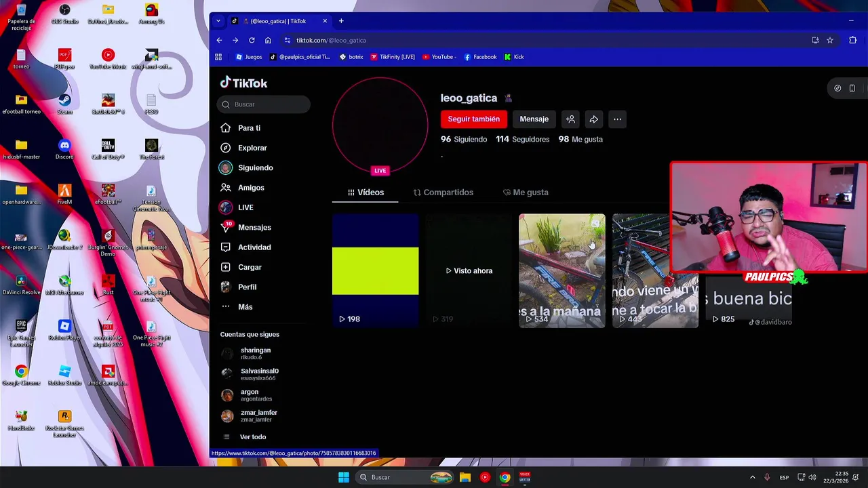868x488 pixels.
Task: Show hidden system tray icons chevron
Action: (x=752, y=477)
